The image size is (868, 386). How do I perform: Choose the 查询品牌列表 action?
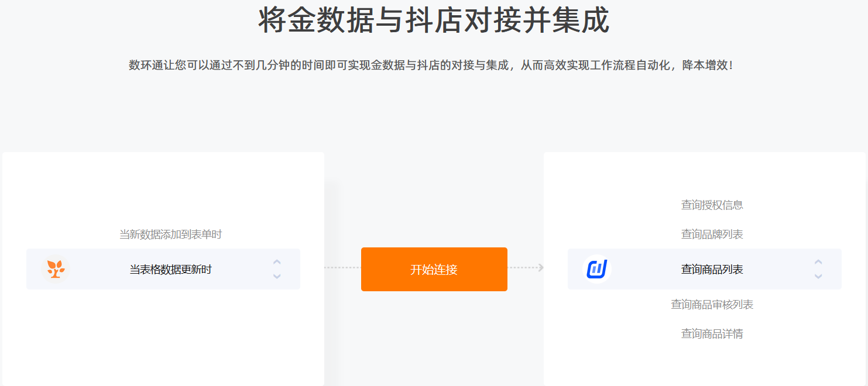[712, 235]
